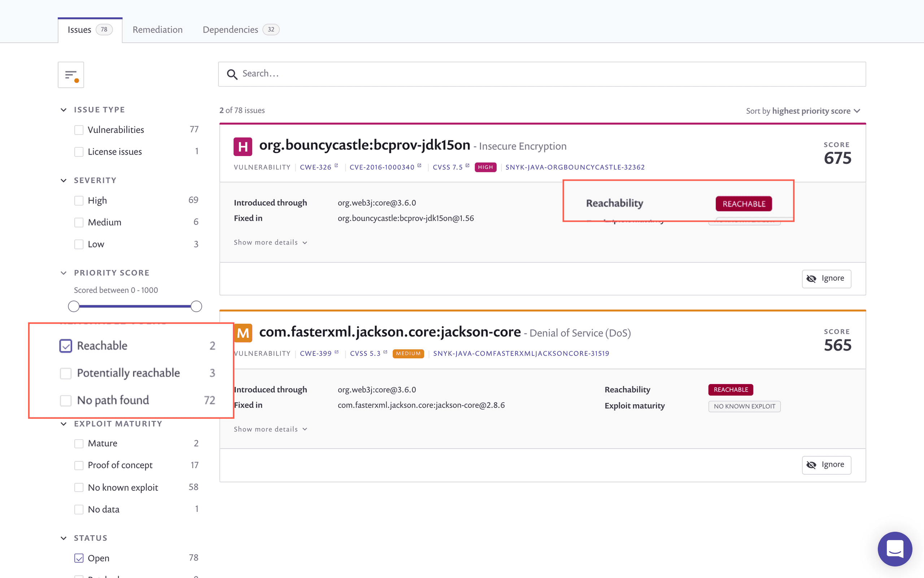Click the priority score minimum slider handle
Screen dimensions: 924x578
74,306
